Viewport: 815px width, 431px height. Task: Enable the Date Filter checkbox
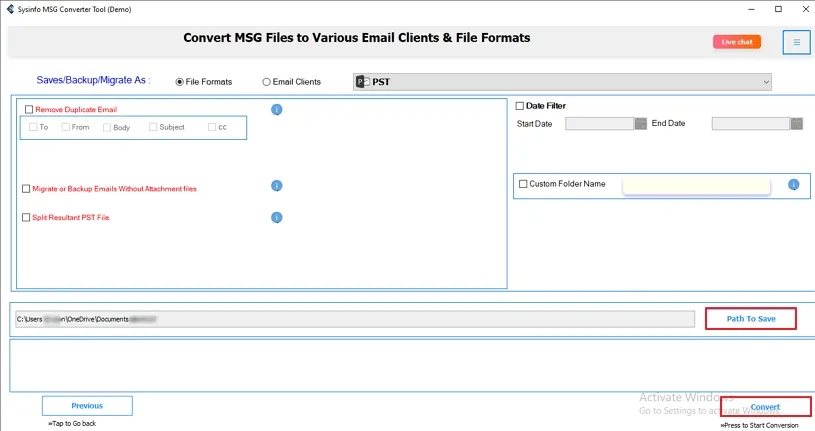[x=520, y=106]
